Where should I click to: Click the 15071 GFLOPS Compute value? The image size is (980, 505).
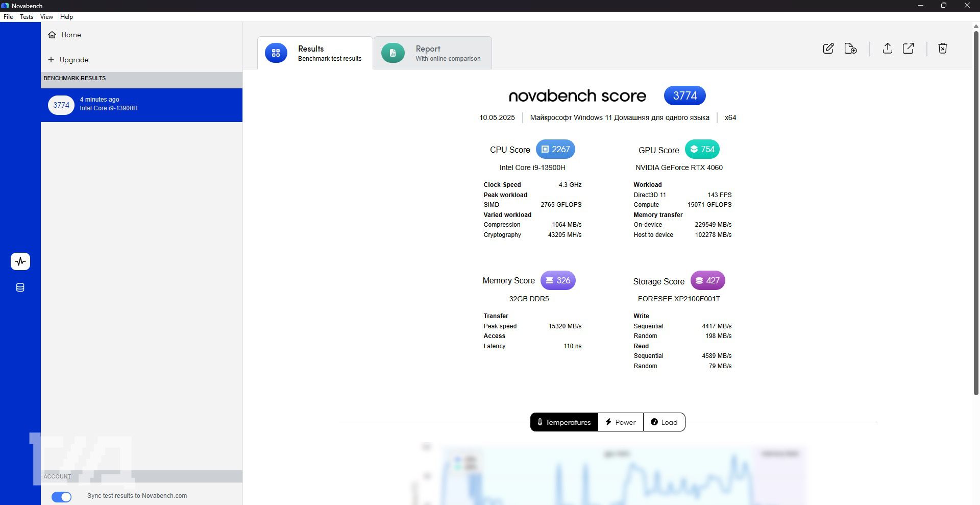(x=709, y=205)
